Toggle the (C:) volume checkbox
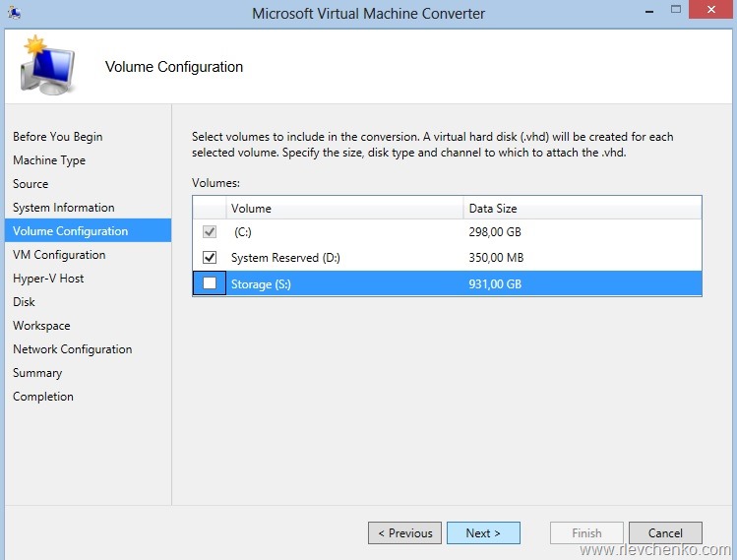 coord(209,233)
